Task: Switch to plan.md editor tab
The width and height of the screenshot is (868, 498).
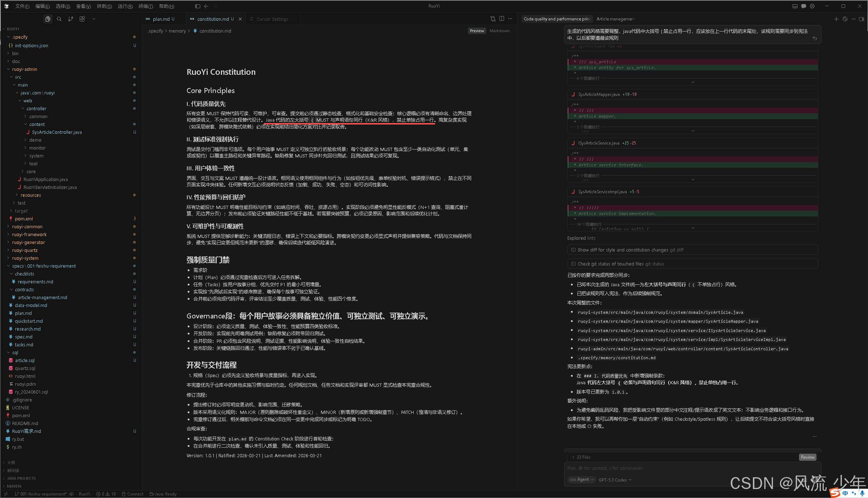Action: 161,19
